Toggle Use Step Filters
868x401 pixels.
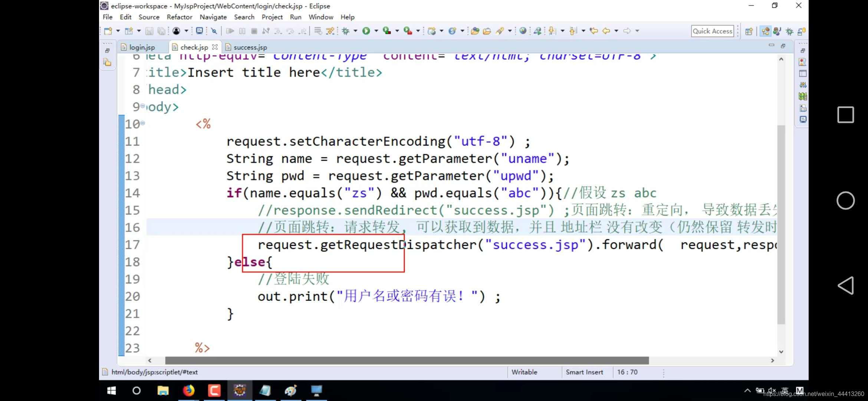(330, 31)
